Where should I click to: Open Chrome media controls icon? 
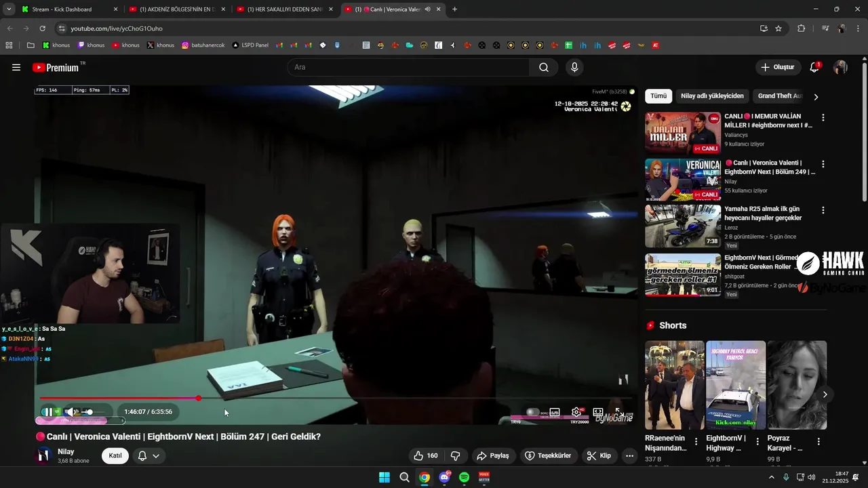tap(825, 28)
